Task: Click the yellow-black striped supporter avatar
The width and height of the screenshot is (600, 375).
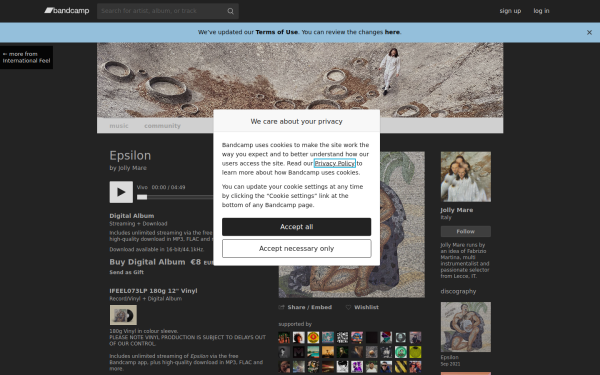Action: tap(400, 367)
